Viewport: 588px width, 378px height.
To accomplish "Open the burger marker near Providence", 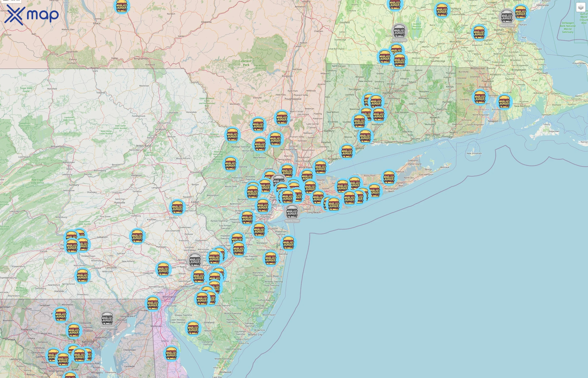I will pos(480,97).
